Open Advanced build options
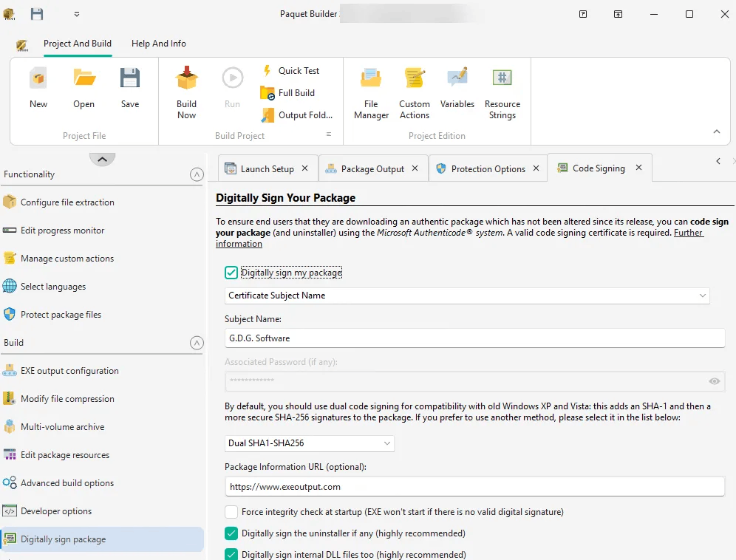This screenshot has height=560, width=736. tap(102, 483)
